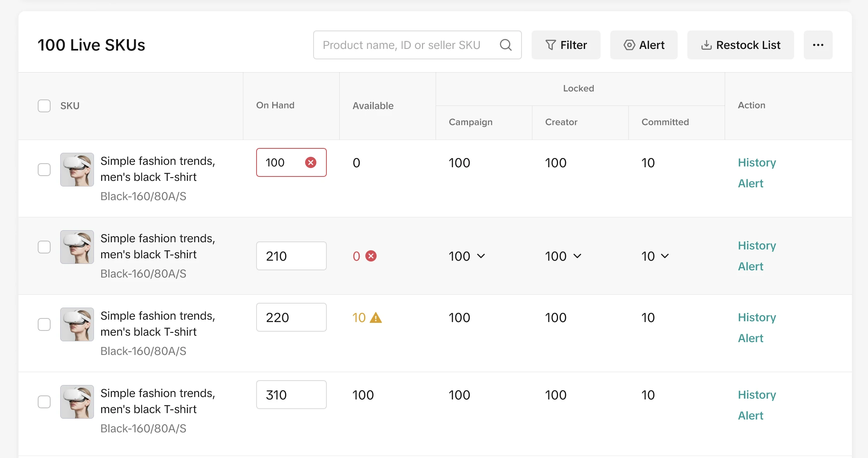Focus the product name search field
This screenshot has width=868, height=458.
click(401, 45)
